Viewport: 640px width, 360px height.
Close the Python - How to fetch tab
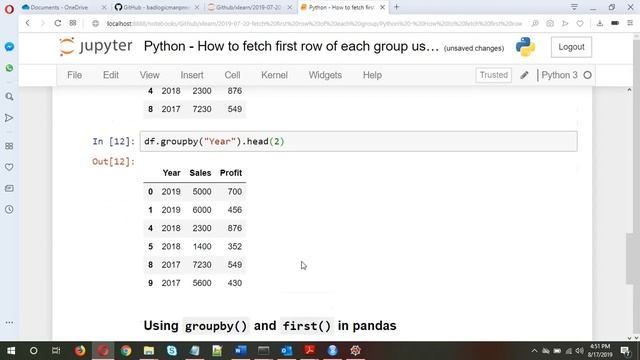pos(382,7)
